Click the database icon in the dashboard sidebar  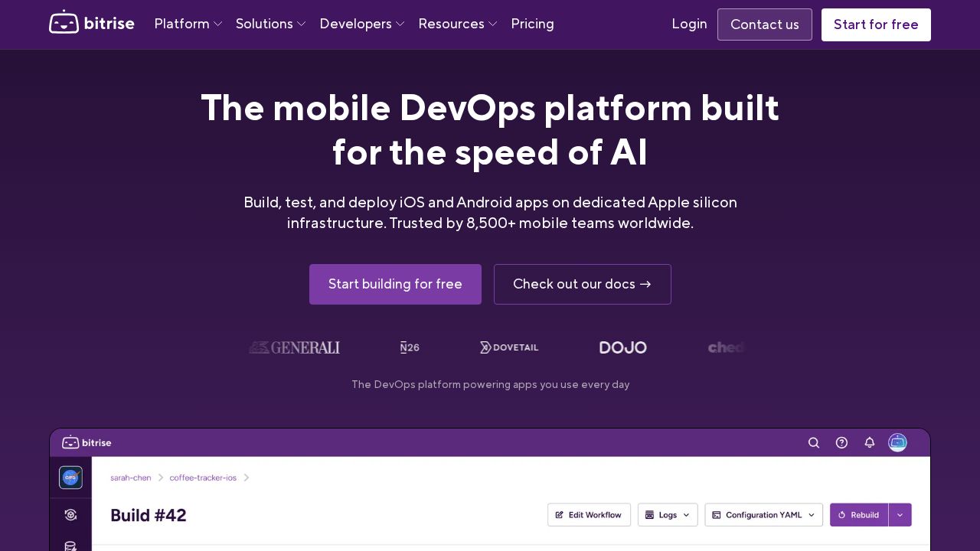[70, 546]
